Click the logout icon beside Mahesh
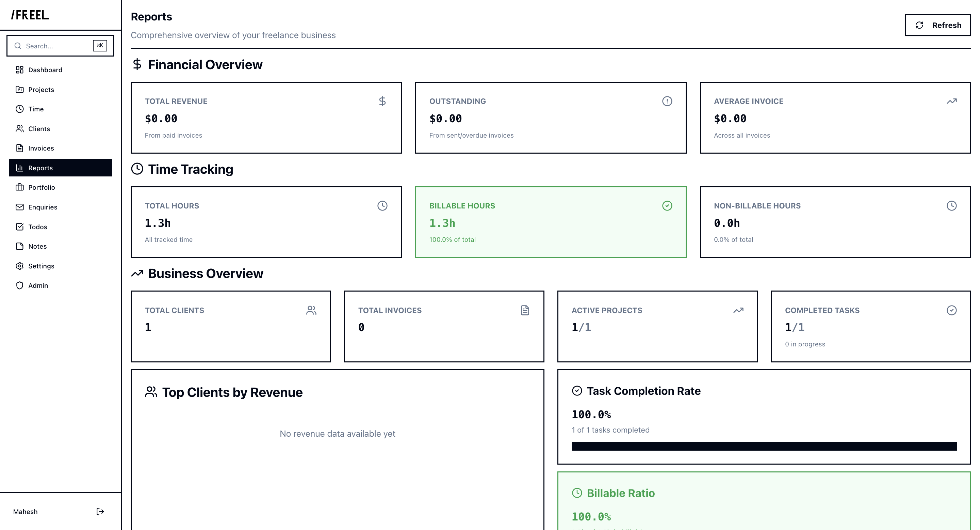 pos(100,511)
